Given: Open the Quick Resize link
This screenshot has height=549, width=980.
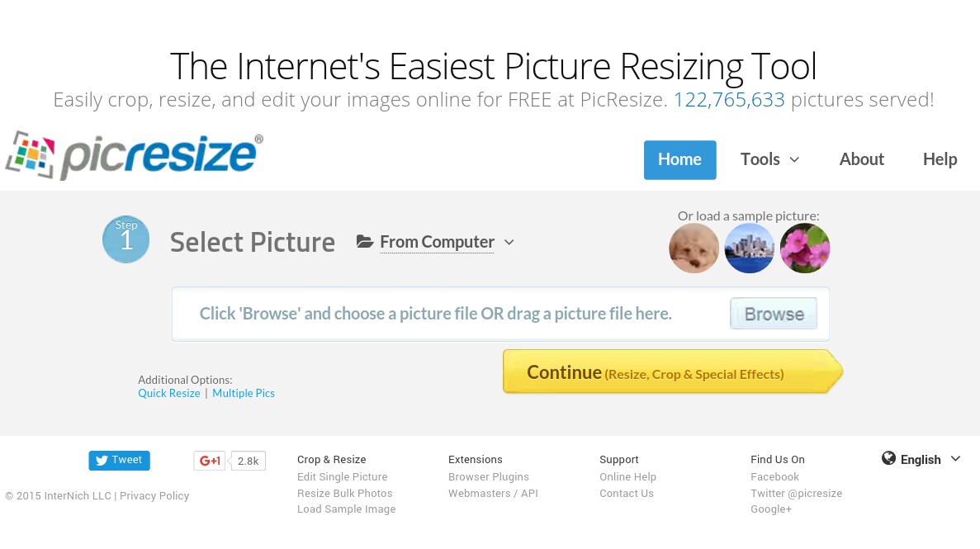Looking at the screenshot, I should [169, 393].
